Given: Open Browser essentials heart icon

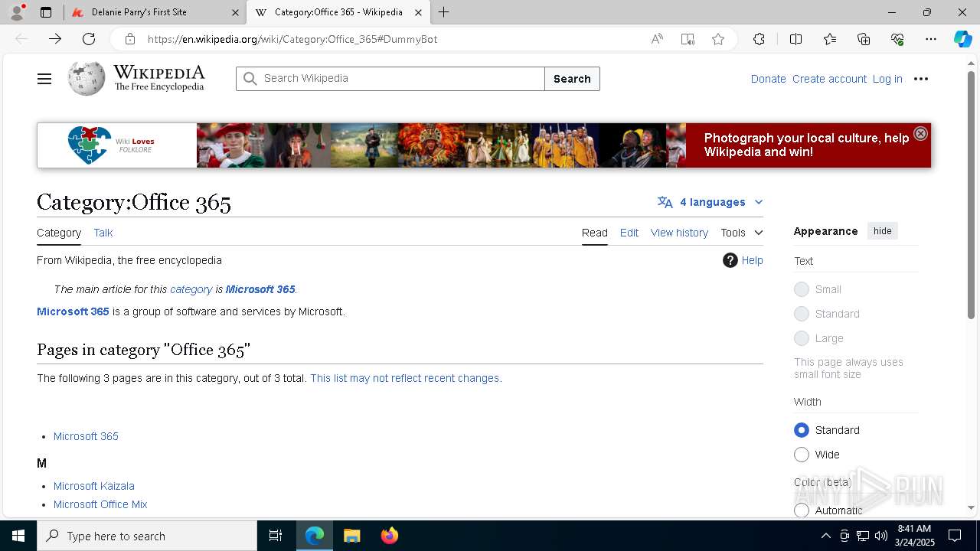Looking at the screenshot, I should [897, 39].
